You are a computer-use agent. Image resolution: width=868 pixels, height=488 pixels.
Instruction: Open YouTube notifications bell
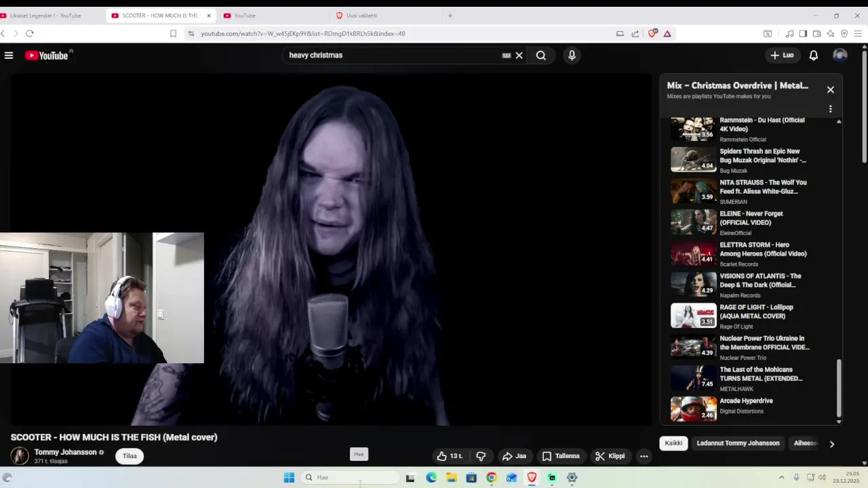(813, 56)
